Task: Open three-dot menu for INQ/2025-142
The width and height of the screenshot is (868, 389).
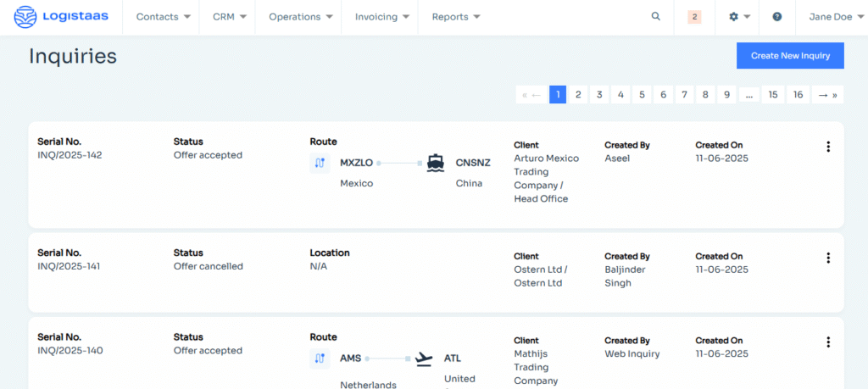Action: click(x=827, y=147)
